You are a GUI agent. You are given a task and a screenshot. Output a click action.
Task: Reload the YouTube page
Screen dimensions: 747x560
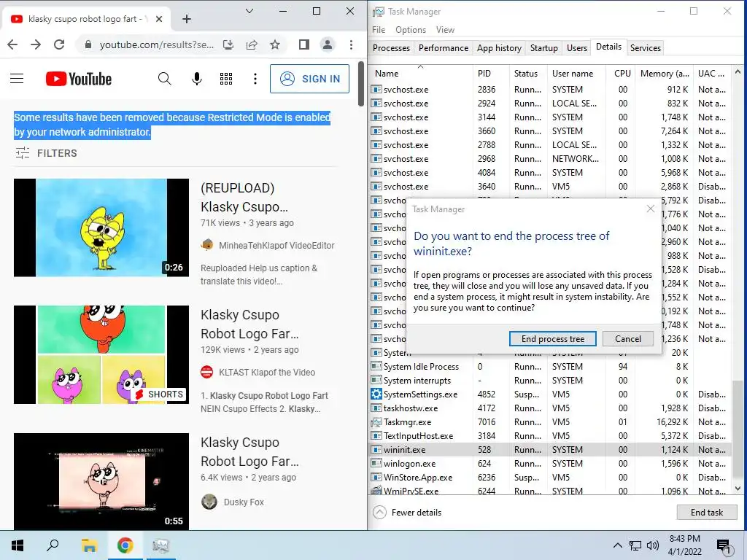tap(59, 44)
